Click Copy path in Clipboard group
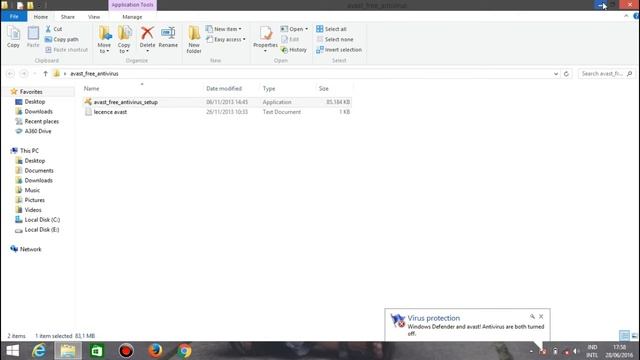Image resolution: width=640 pixels, height=360 pixels. [x=62, y=39]
